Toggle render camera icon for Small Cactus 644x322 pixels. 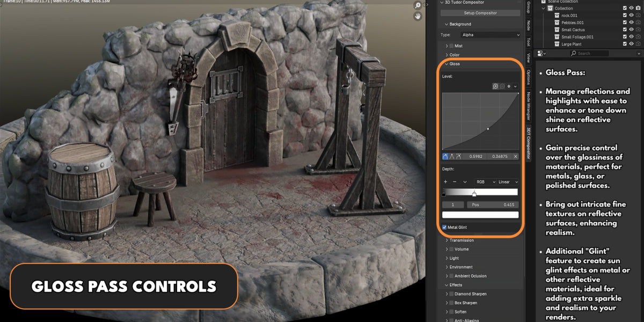click(x=638, y=30)
